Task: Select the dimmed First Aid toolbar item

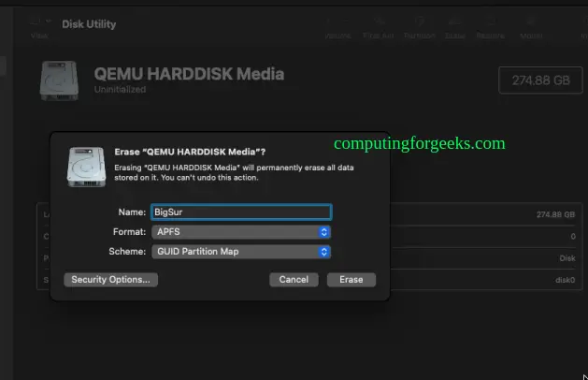Action: tap(378, 29)
